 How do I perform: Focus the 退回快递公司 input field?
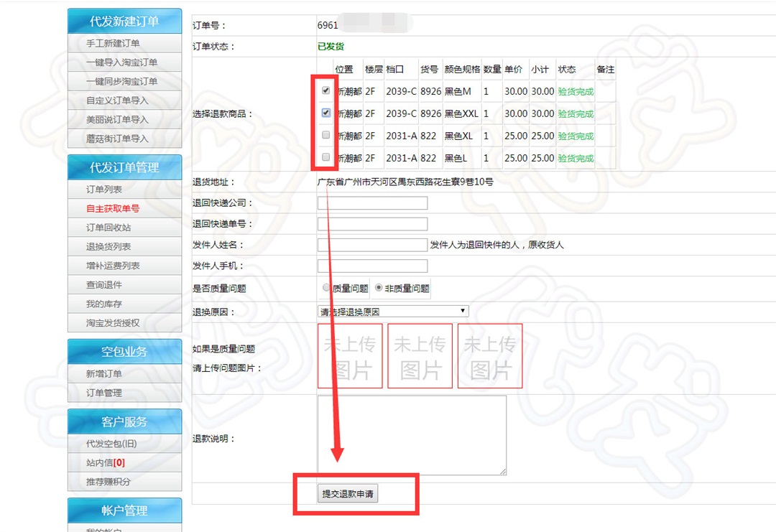point(372,203)
